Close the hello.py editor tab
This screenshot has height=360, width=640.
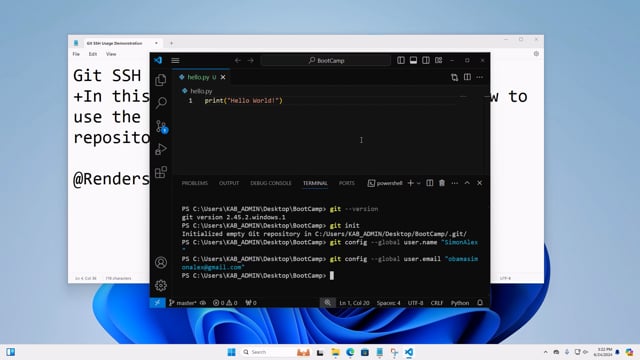223,77
